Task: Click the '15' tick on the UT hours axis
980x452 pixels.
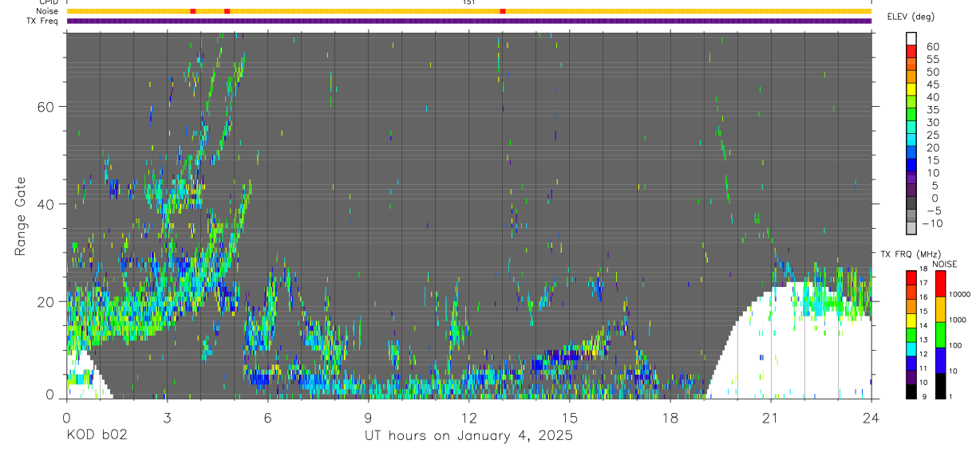Action: pos(570,418)
